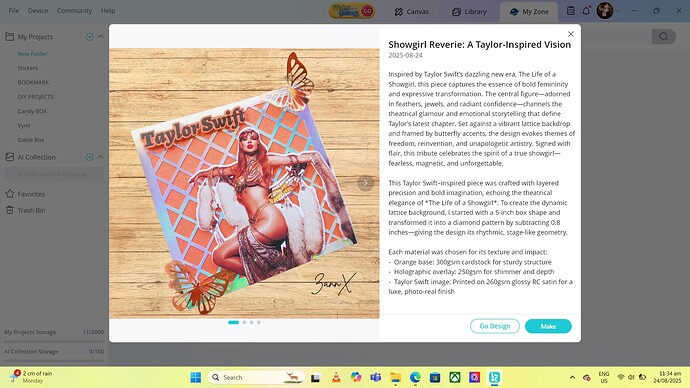The height and width of the screenshot is (388, 690).
Task: Click the Make button
Action: 548,326
